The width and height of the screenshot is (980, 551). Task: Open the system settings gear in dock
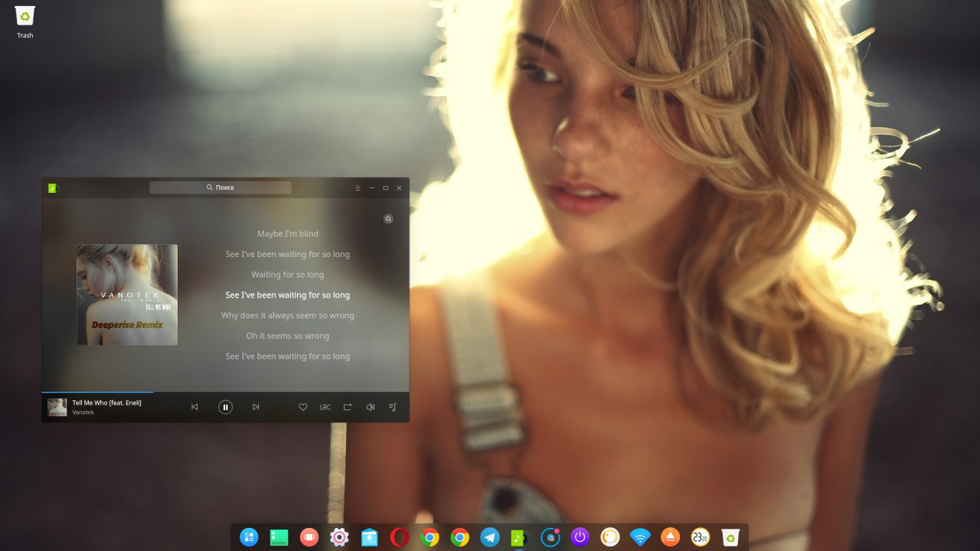point(339,537)
